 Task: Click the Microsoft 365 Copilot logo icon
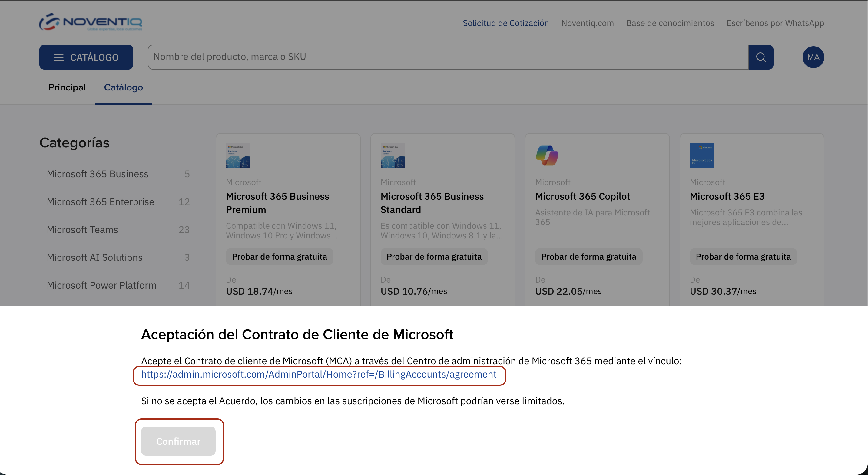point(547,156)
